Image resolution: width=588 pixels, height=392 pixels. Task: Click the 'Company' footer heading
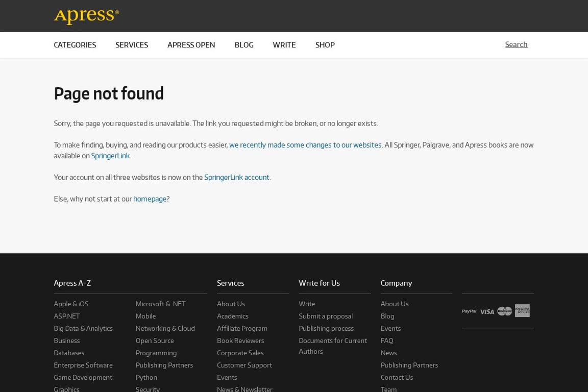[x=397, y=283]
